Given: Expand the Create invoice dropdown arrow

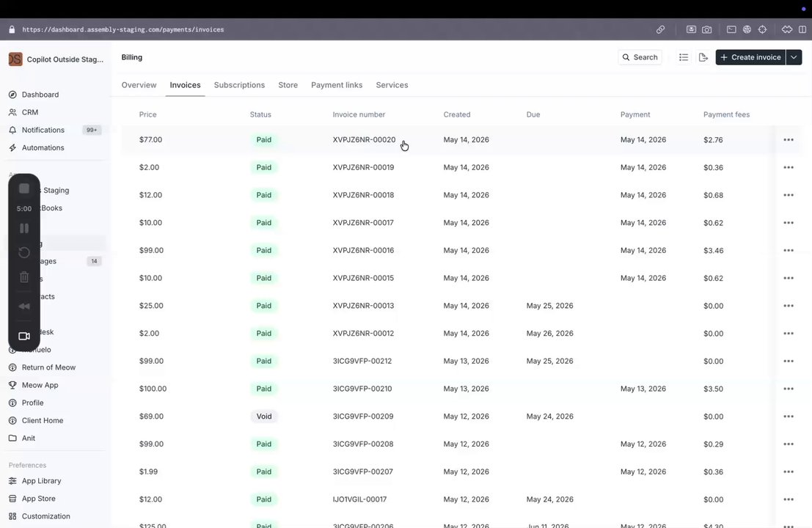Looking at the screenshot, I should 794,57.
